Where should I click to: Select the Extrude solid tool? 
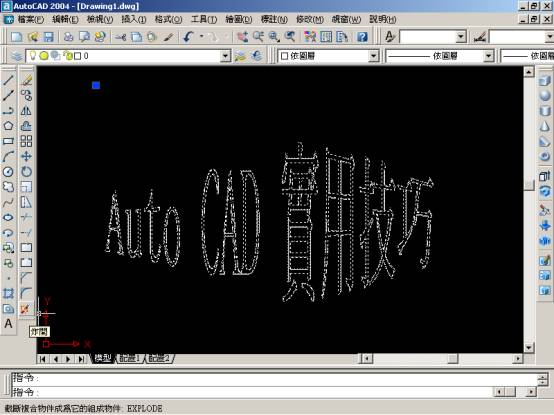[545, 176]
